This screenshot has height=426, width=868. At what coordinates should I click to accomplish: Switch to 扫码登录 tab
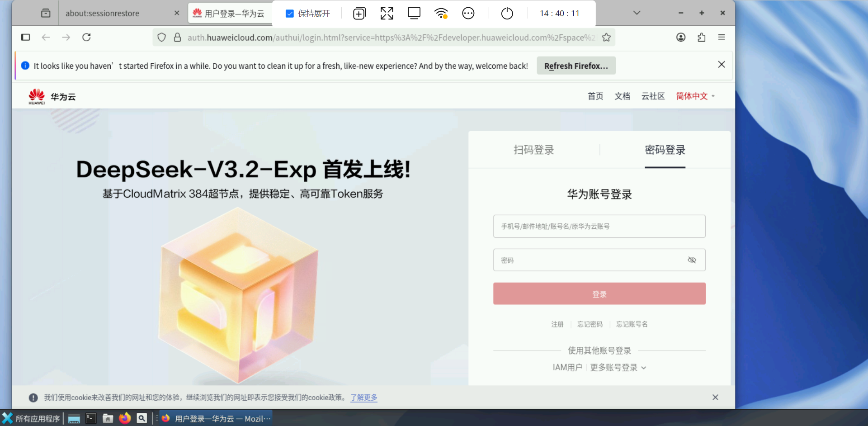534,150
